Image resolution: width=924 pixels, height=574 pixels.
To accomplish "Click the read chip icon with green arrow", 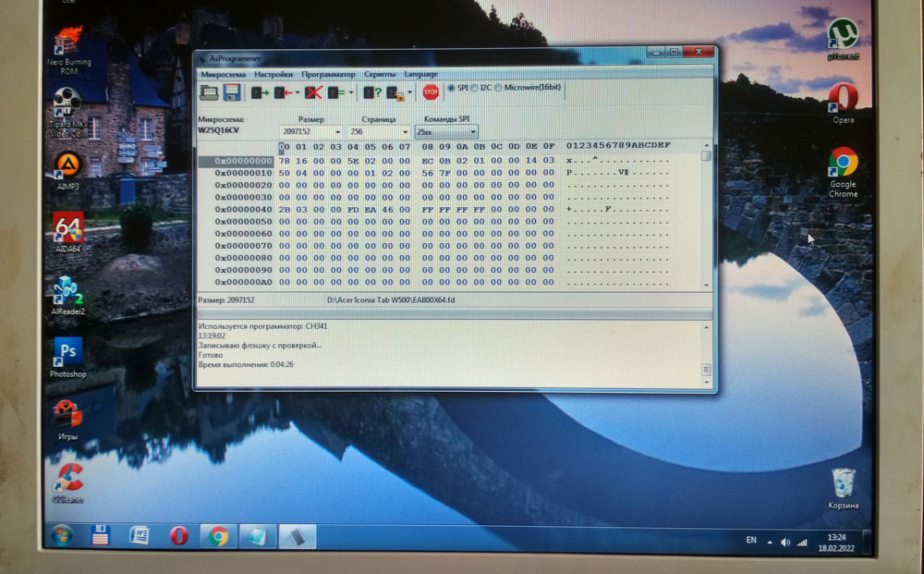I will tap(260, 92).
